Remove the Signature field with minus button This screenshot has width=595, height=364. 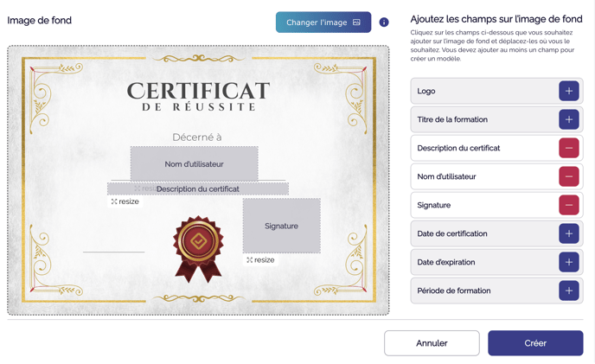(568, 205)
